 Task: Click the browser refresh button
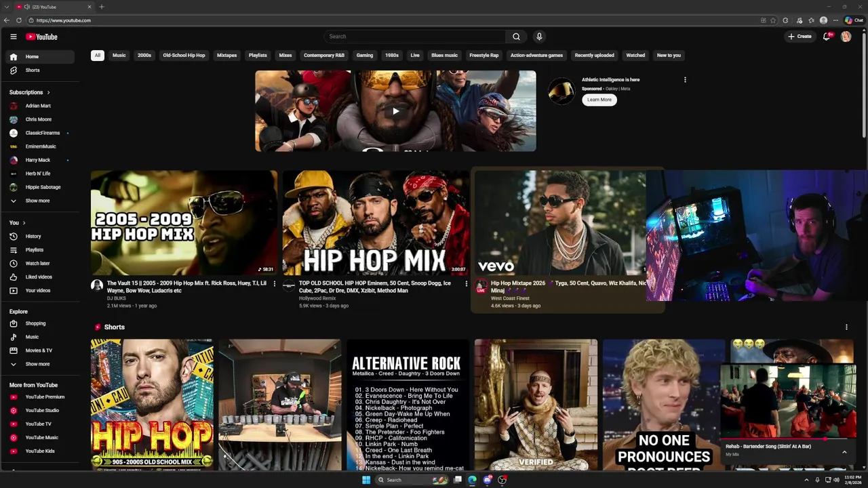18,20
